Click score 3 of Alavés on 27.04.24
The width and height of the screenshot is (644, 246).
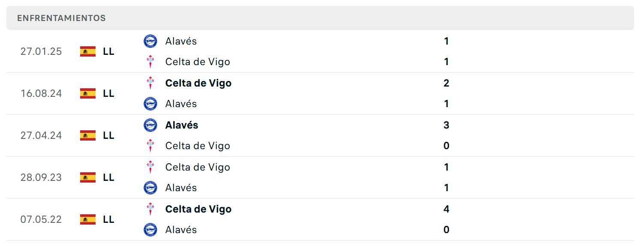click(x=446, y=125)
